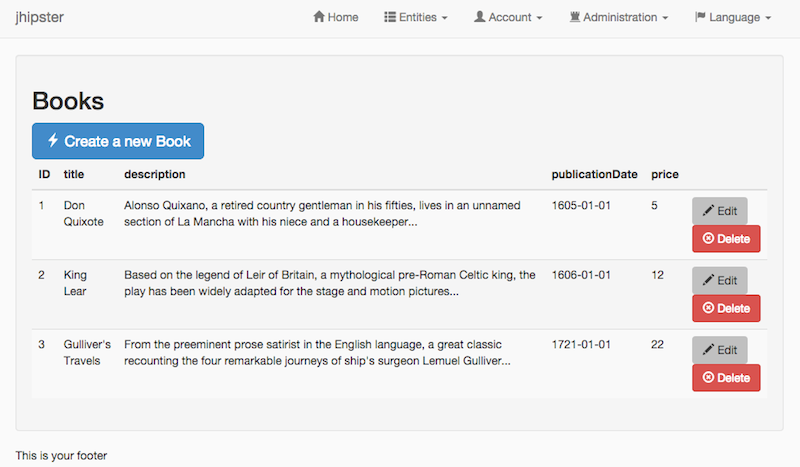Click the list icon beside Entities
Image resolution: width=800 pixels, height=467 pixels.
(x=390, y=17)
